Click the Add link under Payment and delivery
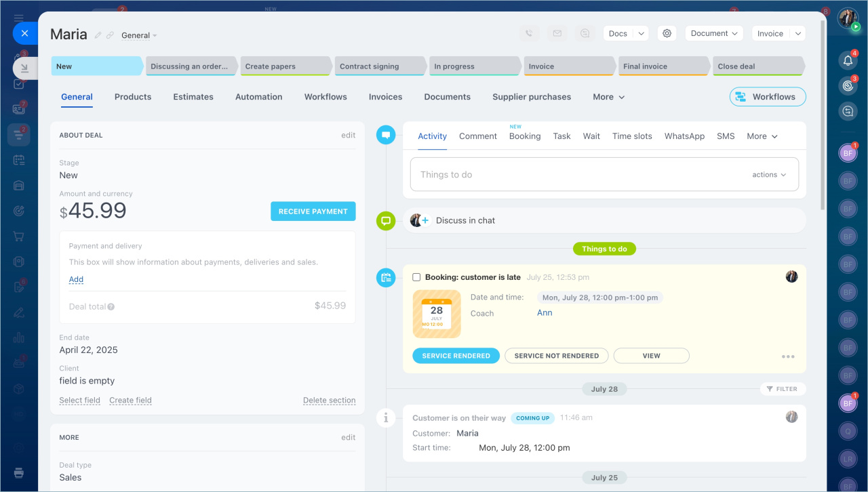This screenshot has width=868, height=492. 76,279
